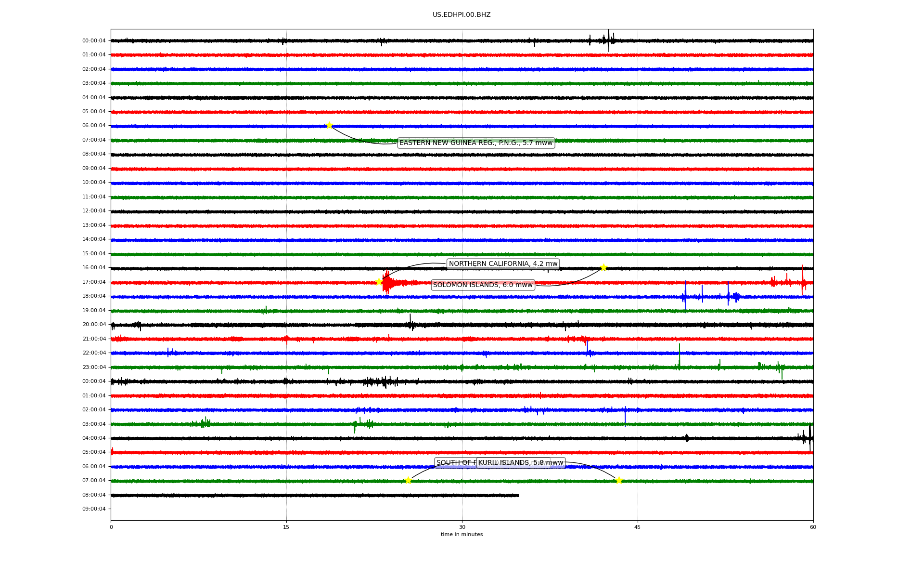Click the star marker left on 07:00:04 green trace
The height and width of the screenshot is (578, 924).
408,480
